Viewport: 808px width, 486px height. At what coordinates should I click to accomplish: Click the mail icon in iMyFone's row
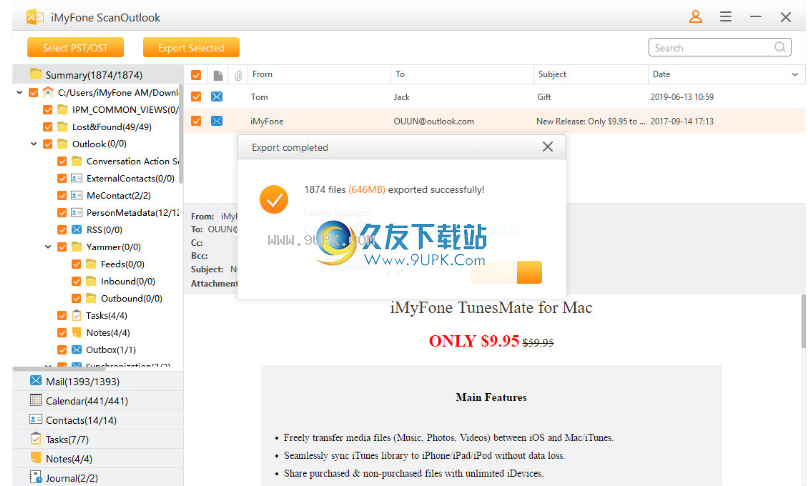click(217, 121)
